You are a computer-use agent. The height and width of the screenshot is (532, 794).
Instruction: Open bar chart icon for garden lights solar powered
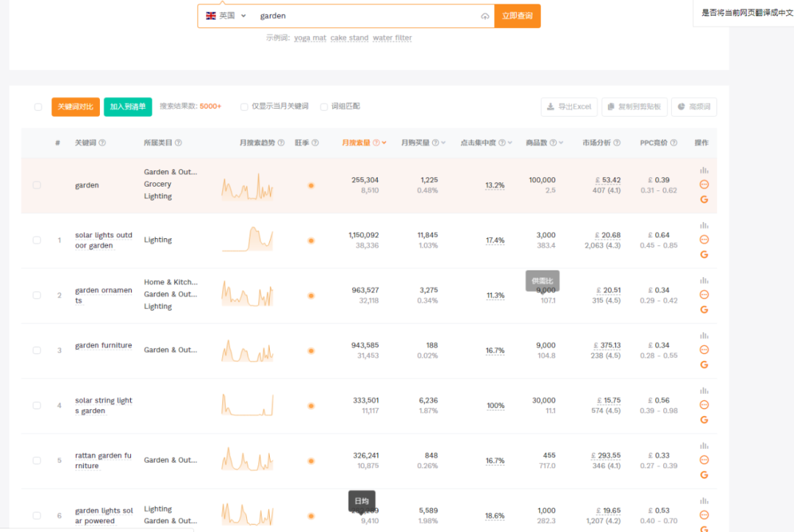[x=704, y=501]
